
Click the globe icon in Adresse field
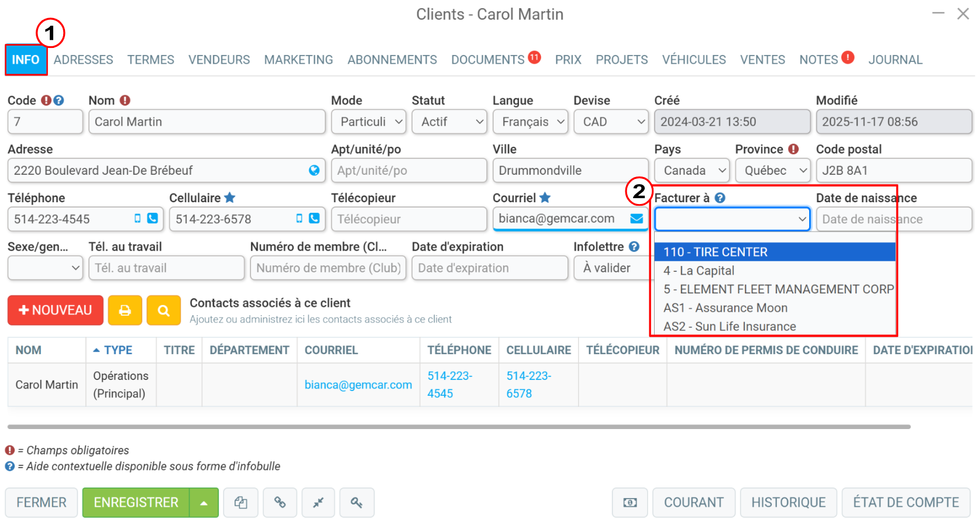314,170
